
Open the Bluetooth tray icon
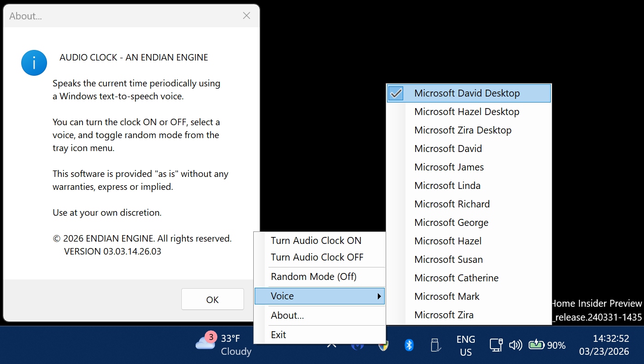coord(409,345)
